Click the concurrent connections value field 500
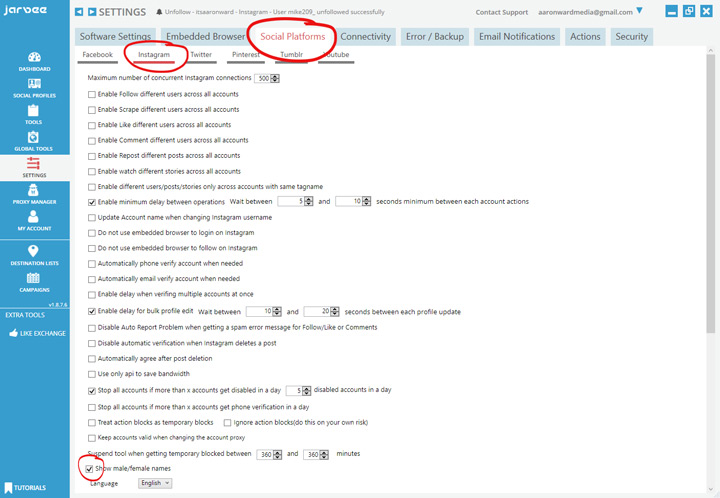The width and height of the screenshot is (720, 498). tap(263, 78)
